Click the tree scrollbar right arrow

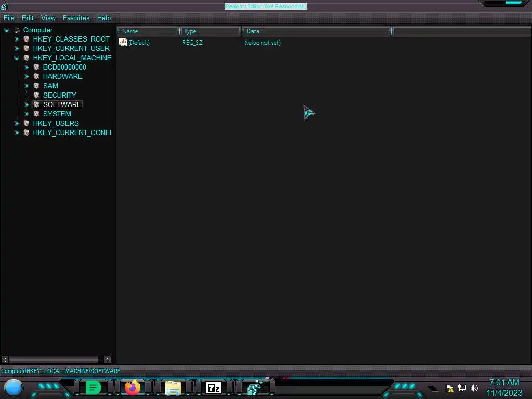pyautogui.click(x=107, y=360)
